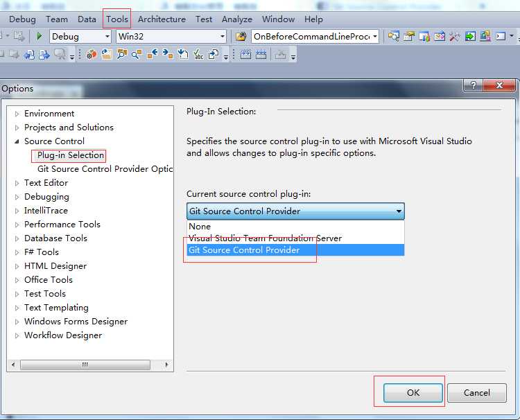Expand the Debugging node arrow
Image resolution: width=520 pixels, height=420 pixels.
click(x=17, y=197)
